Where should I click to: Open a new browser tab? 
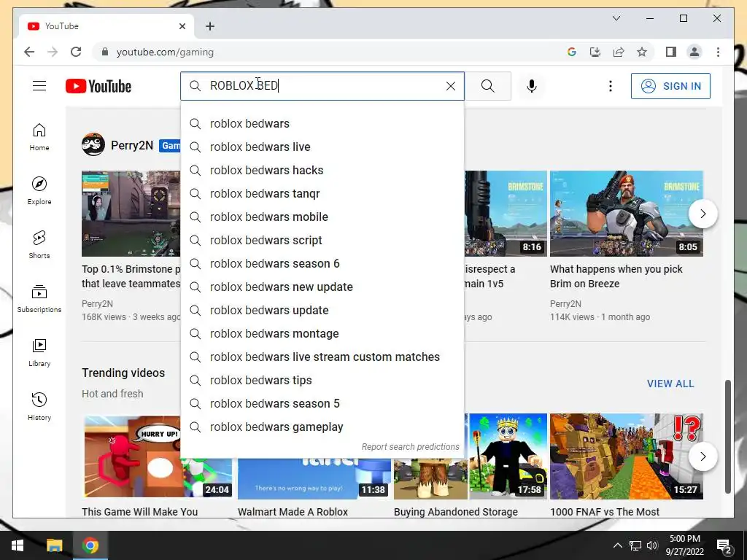(209, 26)
